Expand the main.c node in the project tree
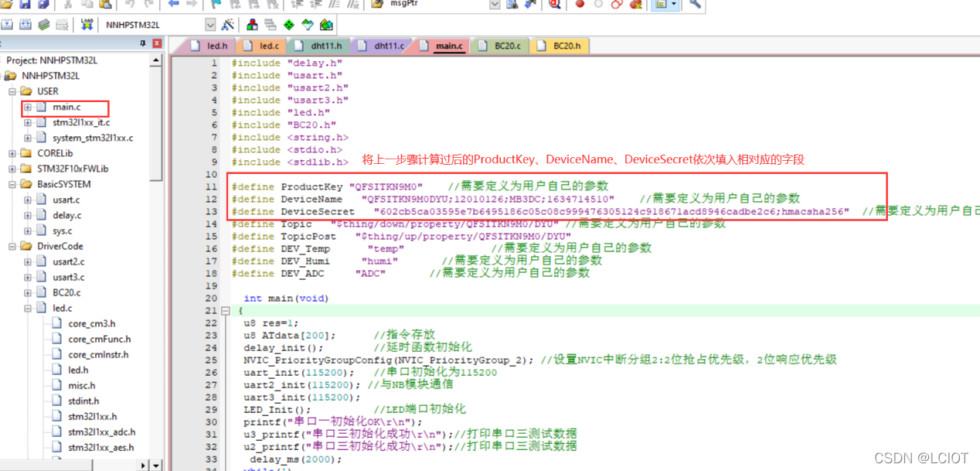Viewport: 980px width, 471px height. click(28, 107)
